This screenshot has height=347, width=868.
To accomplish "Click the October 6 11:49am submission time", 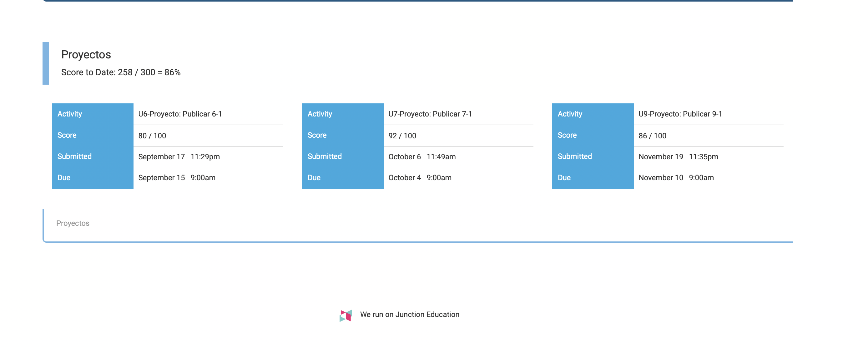I will 422,157.
